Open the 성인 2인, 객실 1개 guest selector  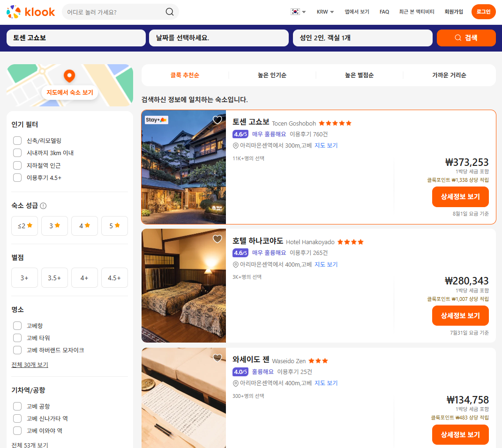point(363,38)
